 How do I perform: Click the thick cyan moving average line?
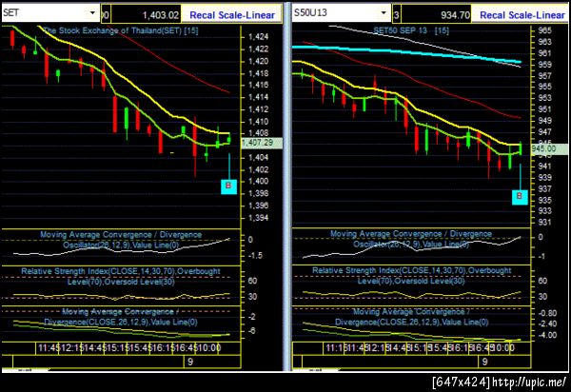[406, 53]
